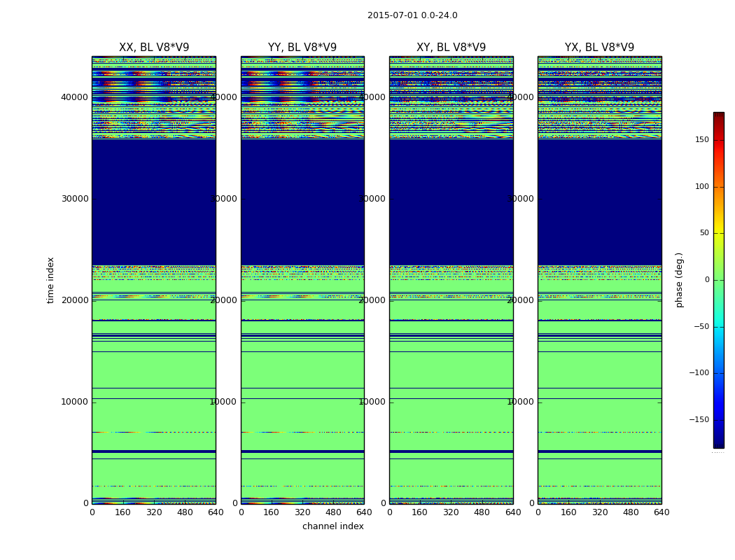
Task: Click the −100 tick label on the colorbar
Action: (699, 373)
